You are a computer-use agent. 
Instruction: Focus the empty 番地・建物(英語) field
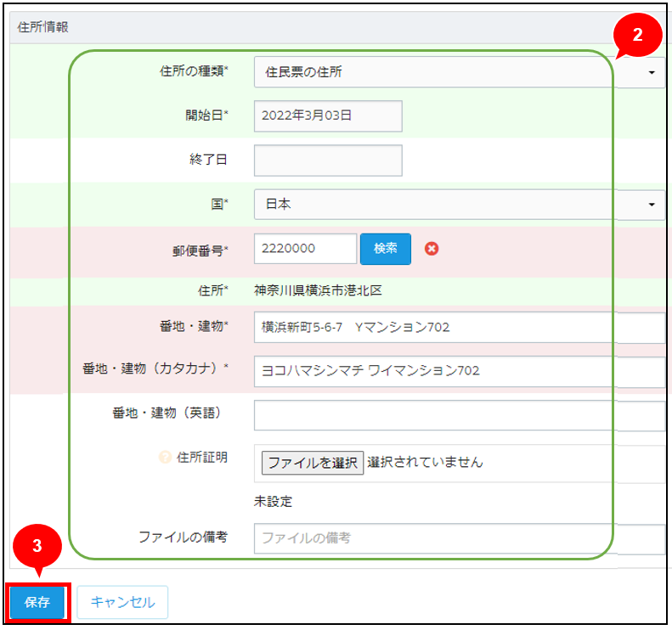click(x=459, y=415)
